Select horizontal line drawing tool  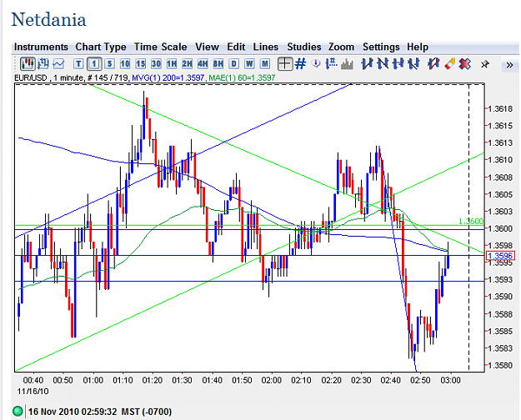(398, 63)
